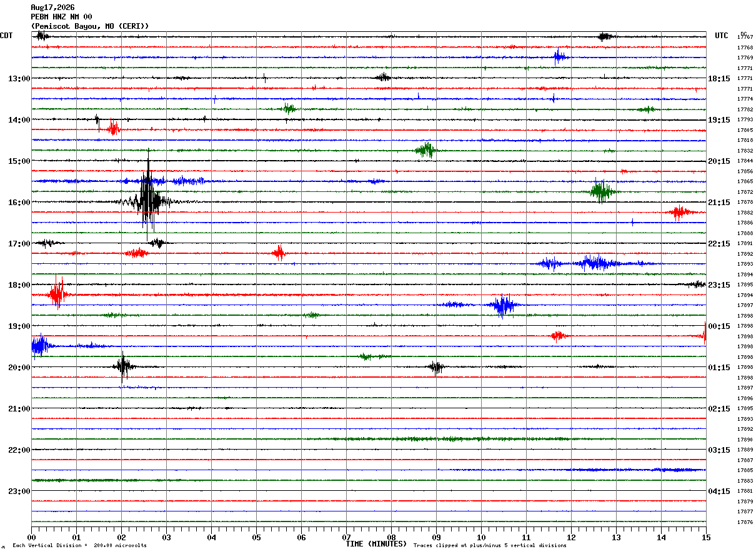756x554 pixels.
Task: Click the 16:00 CDT time label
Action: (x=19, y=203)
